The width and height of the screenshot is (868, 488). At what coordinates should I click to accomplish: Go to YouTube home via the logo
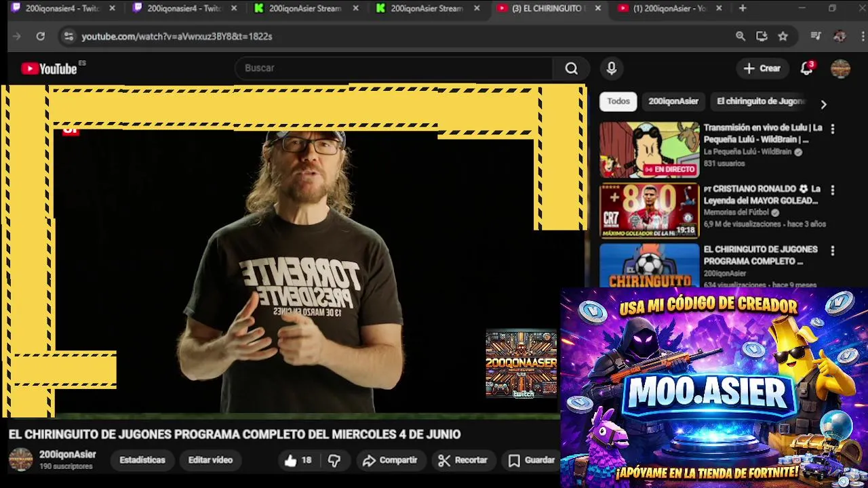(49, 68)
